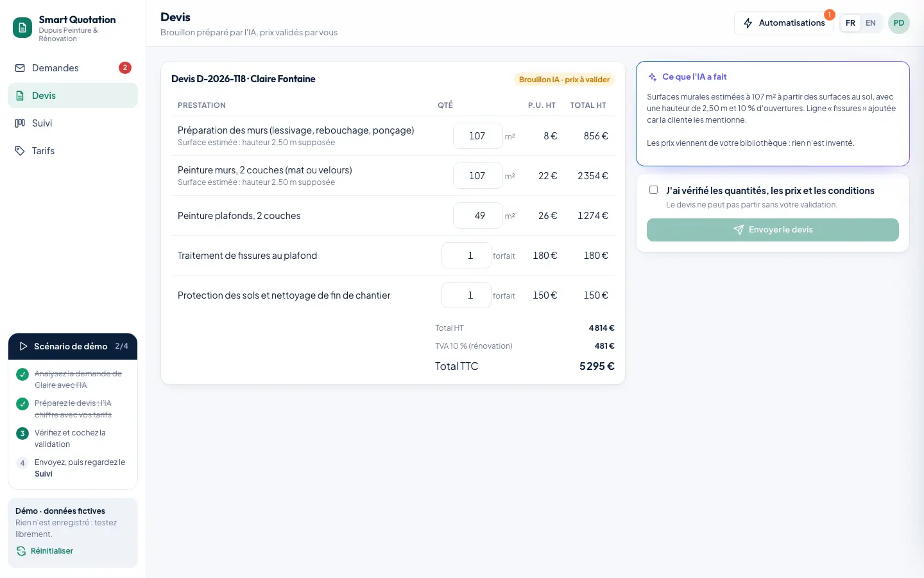Viewport: 924px width, 578px height.
Task: Click the 'Brouillon IA · prix à valider' badge
Action: click(564, 80)
